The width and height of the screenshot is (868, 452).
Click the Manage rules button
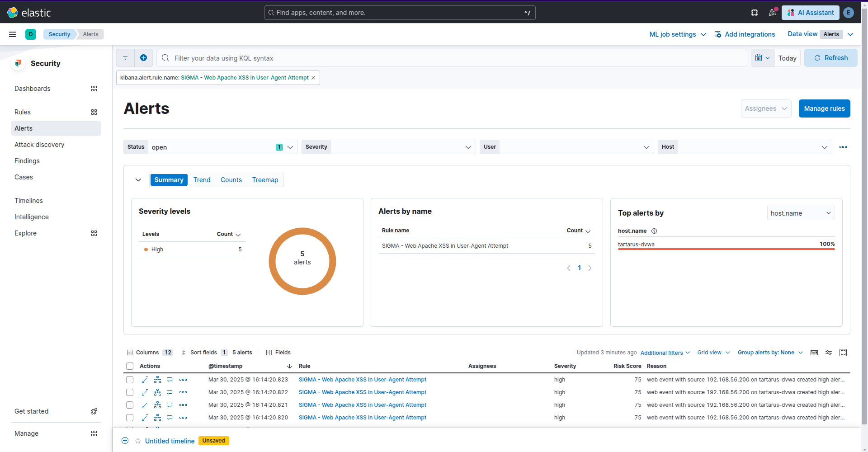(x=824, y=108)
